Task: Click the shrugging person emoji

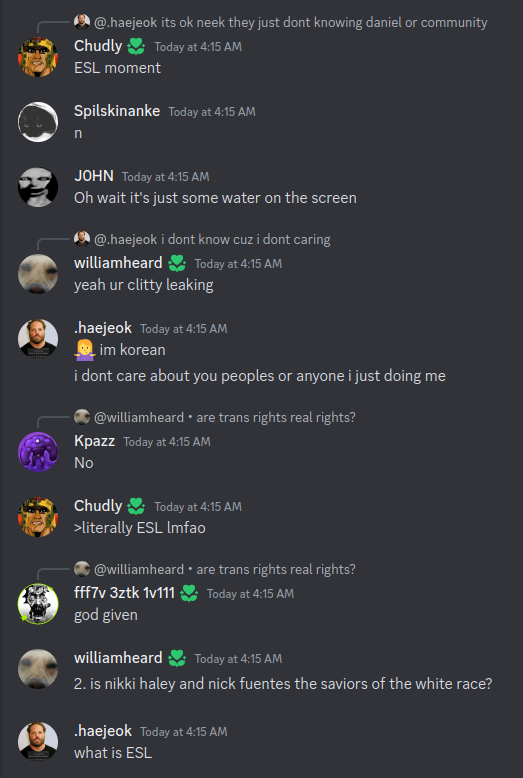Action: click(x=84, y=350)
